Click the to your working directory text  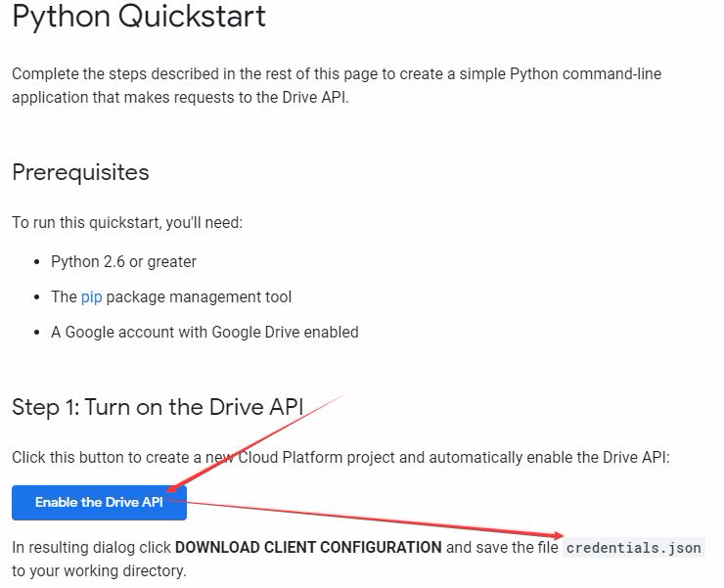pos(98,570)
